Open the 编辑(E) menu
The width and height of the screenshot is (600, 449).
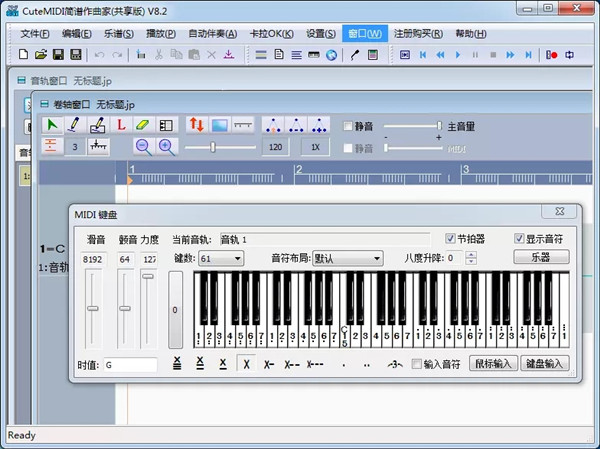[77, 34]
